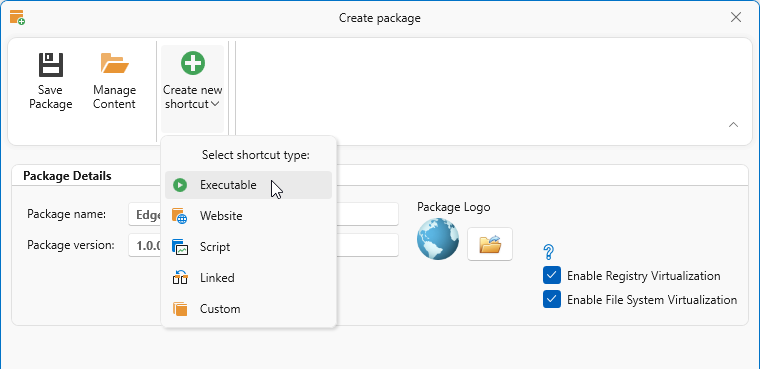Click the Linked shortcut icon
Image resolution: width=760 pixels, height=369 pixels.
pos(180,278)
